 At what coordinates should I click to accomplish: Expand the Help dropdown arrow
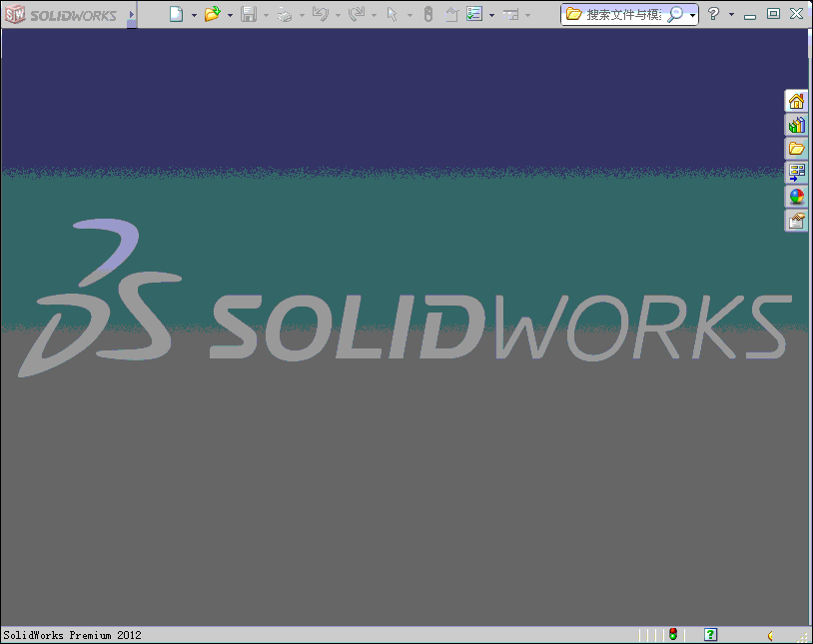pyautogui.click(x=731, y=15)
